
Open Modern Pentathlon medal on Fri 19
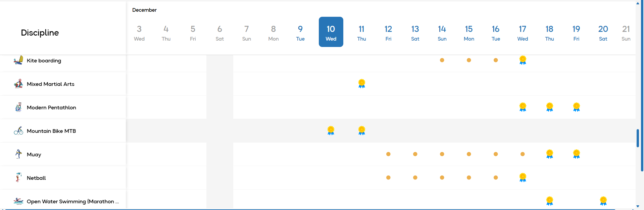[x=576, y=107]
